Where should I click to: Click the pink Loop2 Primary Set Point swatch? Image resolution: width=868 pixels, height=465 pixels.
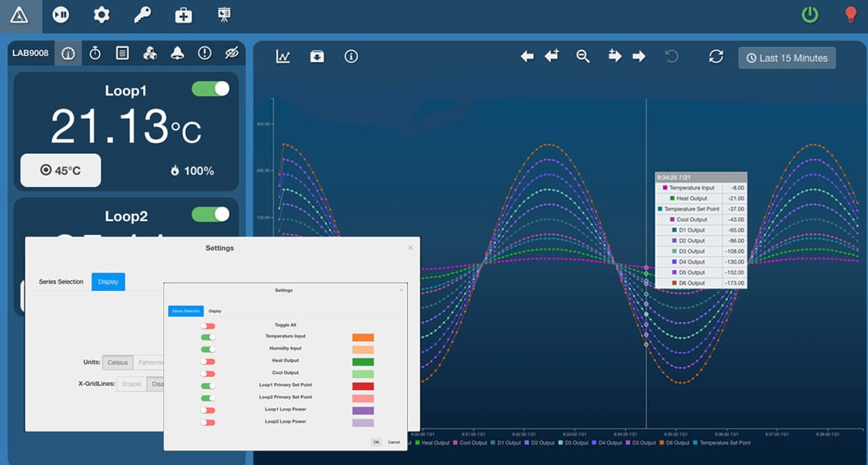(x=363, y=398)
